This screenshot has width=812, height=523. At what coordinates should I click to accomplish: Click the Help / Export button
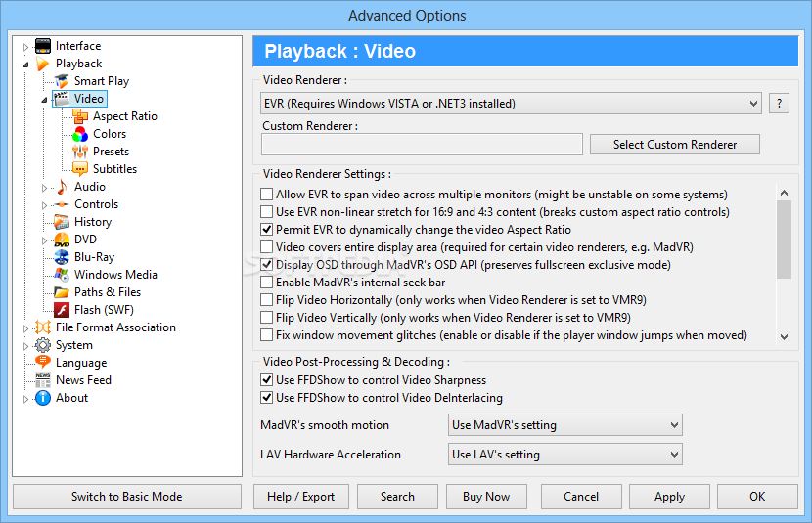tap(301, 497)
